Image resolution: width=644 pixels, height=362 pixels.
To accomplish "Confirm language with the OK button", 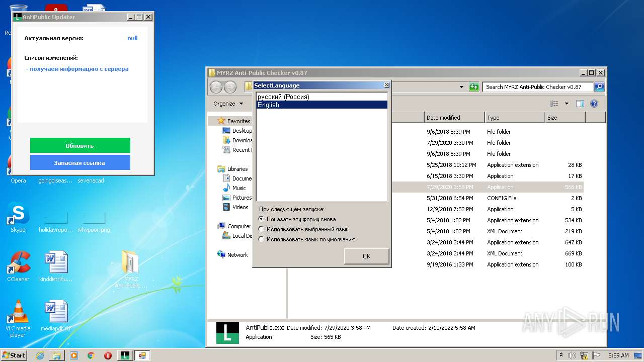I will tap(366, 256).
